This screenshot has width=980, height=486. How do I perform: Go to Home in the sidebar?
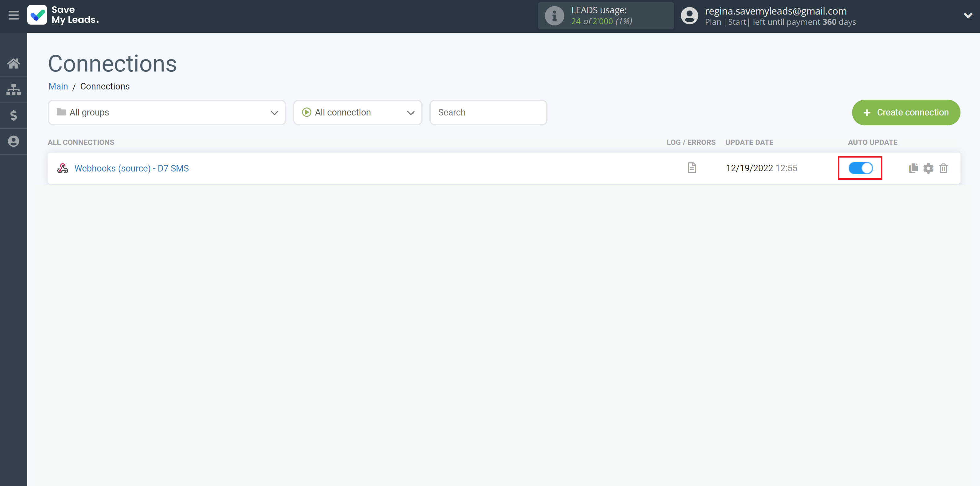point(14,63)
